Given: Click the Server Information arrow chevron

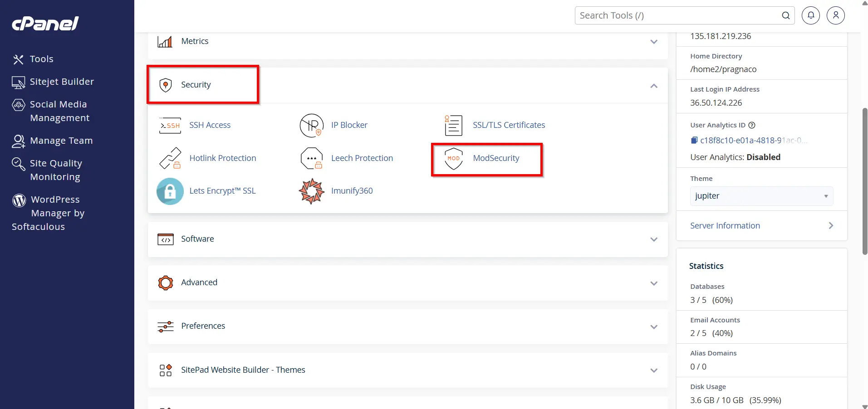Looking at the screenshot, I should [x=831, y=225].
